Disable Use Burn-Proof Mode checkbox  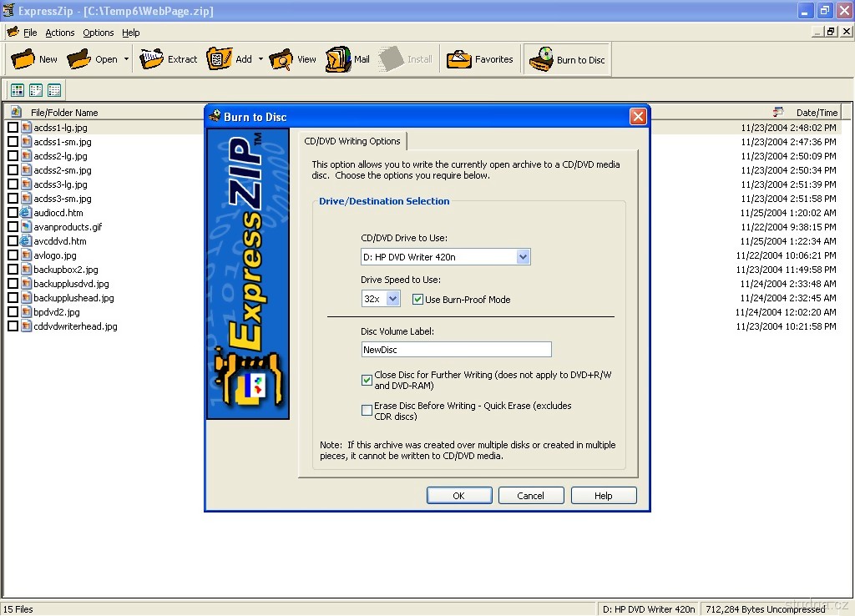pyautogui.click(x=417, y=300)
